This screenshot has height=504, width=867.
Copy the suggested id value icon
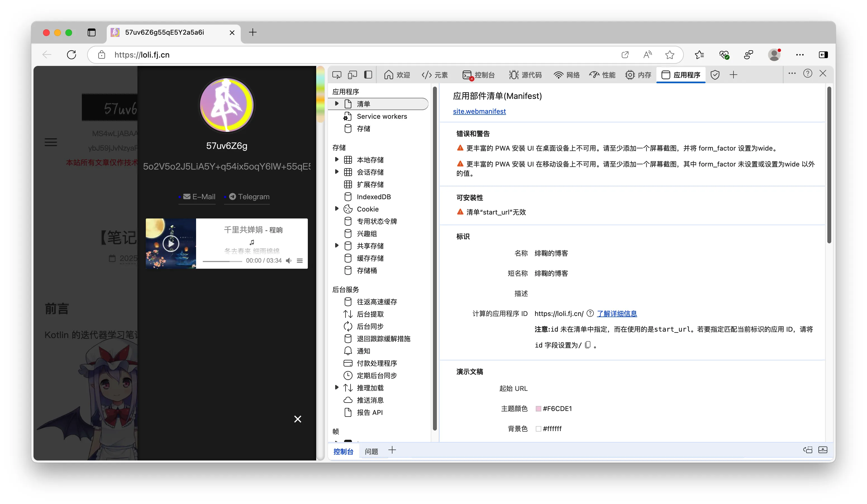[588, 345]
